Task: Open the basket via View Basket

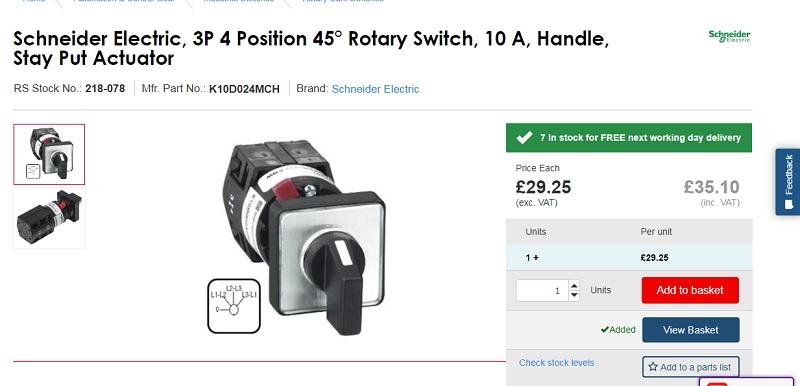Action: click(x=690, y=330)
